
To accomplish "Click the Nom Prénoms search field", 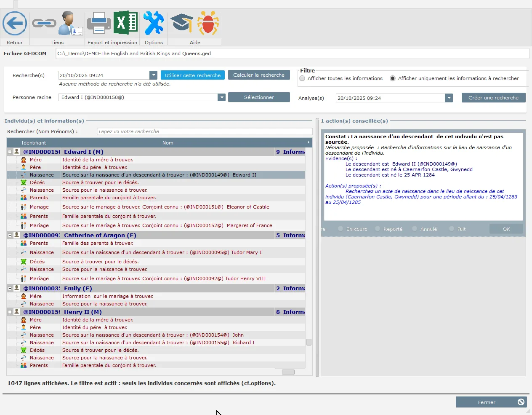I will [x=204, y=131].
